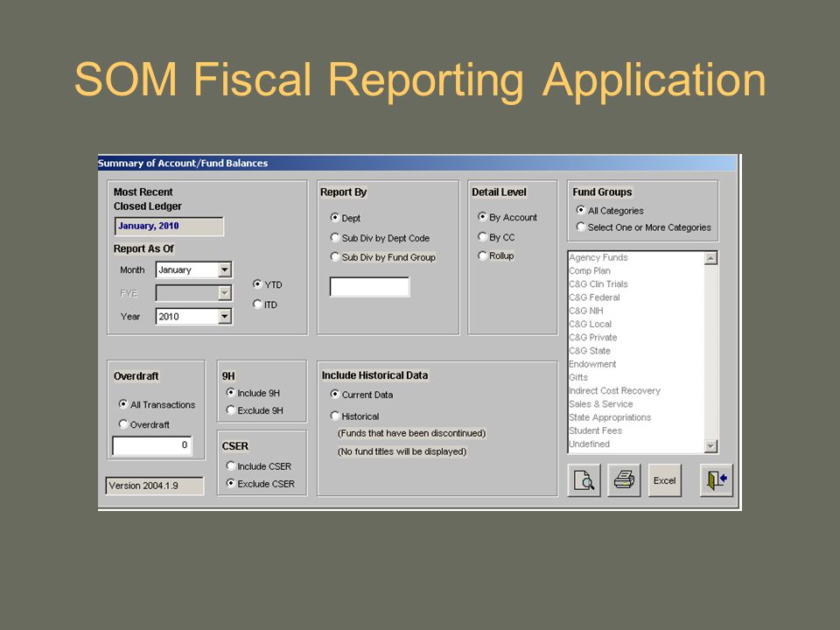Click the fund list scroll up arrow
The width and height of the screenshot is (840, 630).
click(710, 258)
